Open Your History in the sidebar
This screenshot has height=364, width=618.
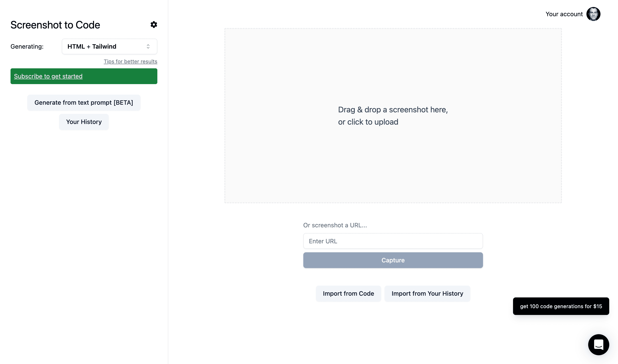click(x=84, y=122)
